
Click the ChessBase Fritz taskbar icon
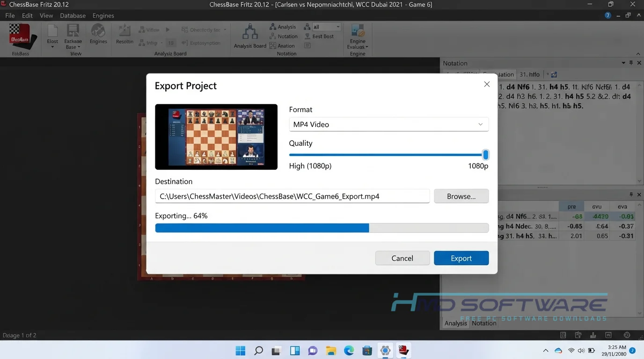(x=403, y=350)
